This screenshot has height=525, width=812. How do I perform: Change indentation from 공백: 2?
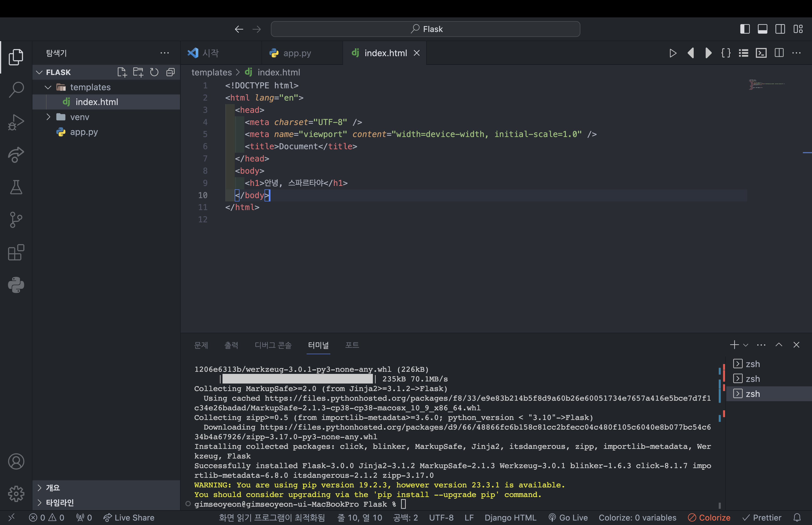(406, 517)
